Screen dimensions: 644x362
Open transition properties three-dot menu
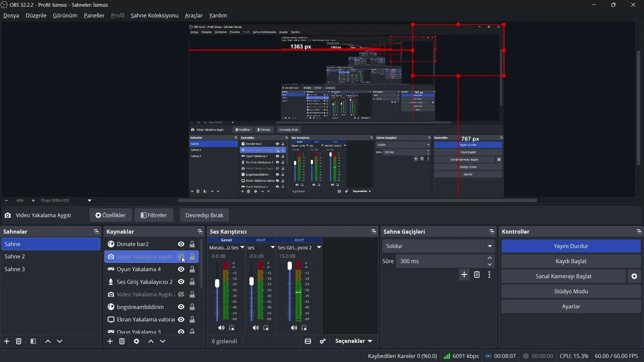click(489, 275)
